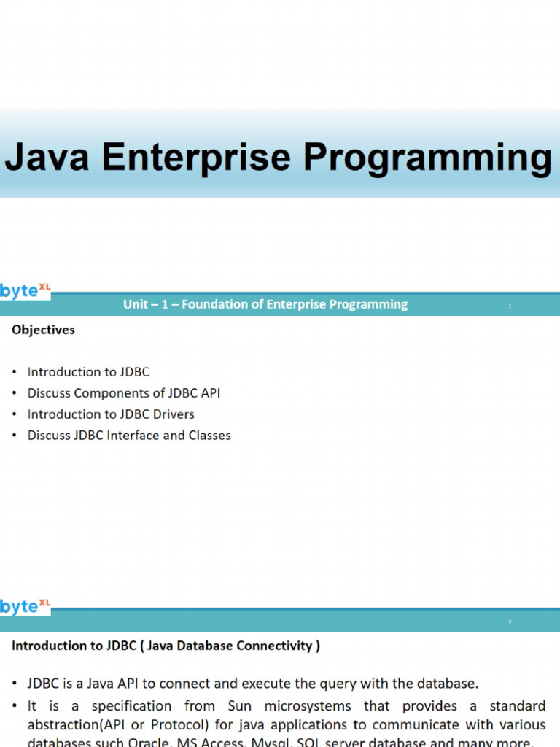Select the Objectives heading
This screenshot has height=747, width=560.
coord(43,330)
